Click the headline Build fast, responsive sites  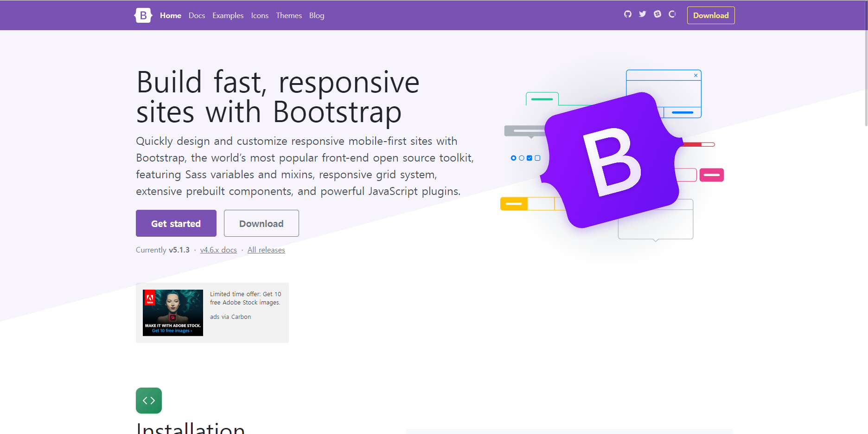tap(278, 97)
